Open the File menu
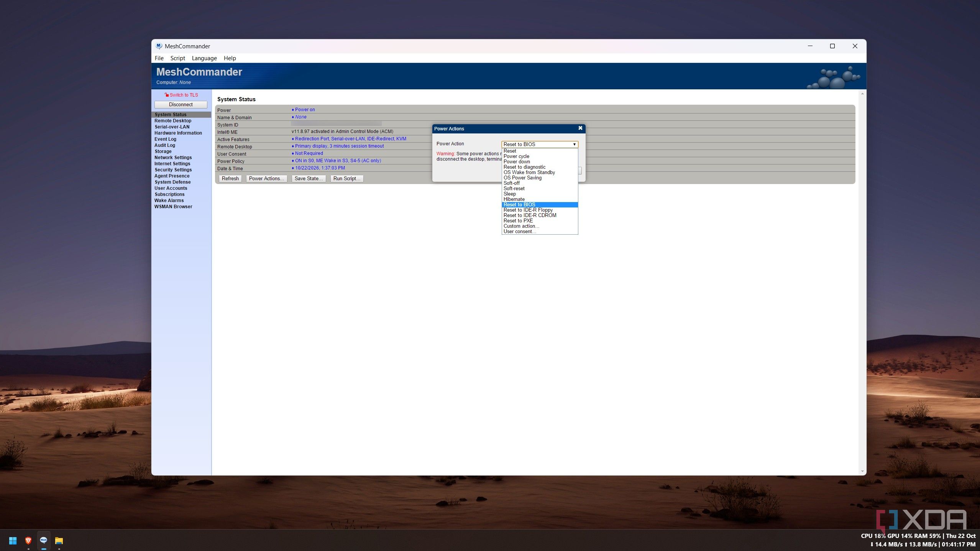The height and width of the screenshot is (551, 980). point(159,58)
